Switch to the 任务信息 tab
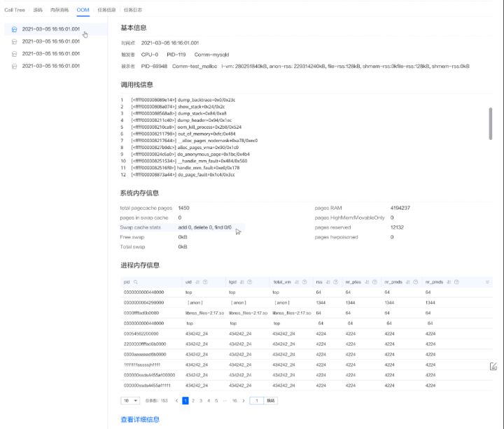Image resolution: width=504 pixels, height=429 pixels. [x=106, y=10]
